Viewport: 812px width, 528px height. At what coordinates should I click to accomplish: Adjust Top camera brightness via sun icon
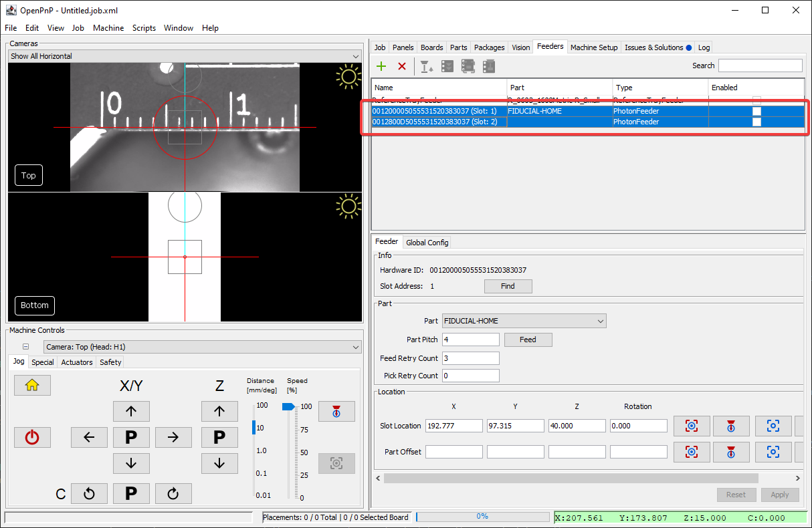pos(348,77)
